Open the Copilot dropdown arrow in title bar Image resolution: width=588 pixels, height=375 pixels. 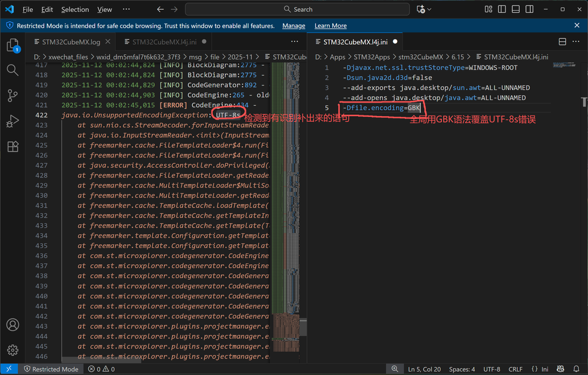430,9
